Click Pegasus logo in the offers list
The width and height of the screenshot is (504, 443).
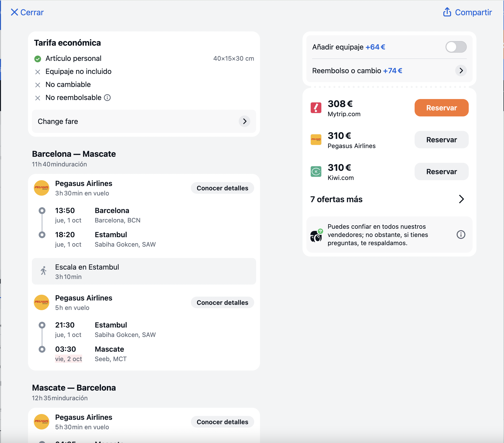[x=316, y=140]
